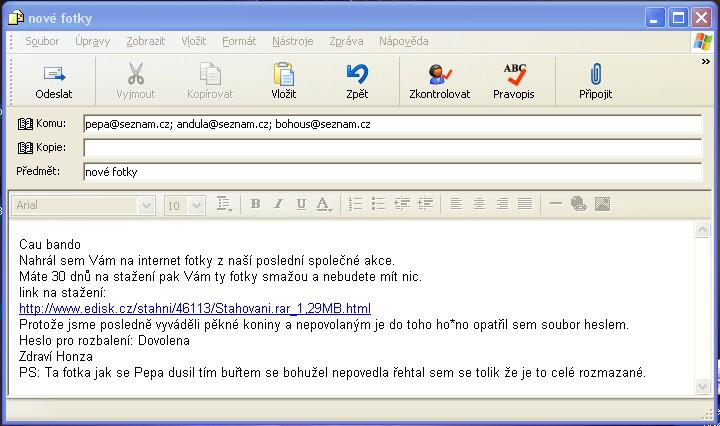
Task: Open the font size dropdown
Action: coord(196,205)
